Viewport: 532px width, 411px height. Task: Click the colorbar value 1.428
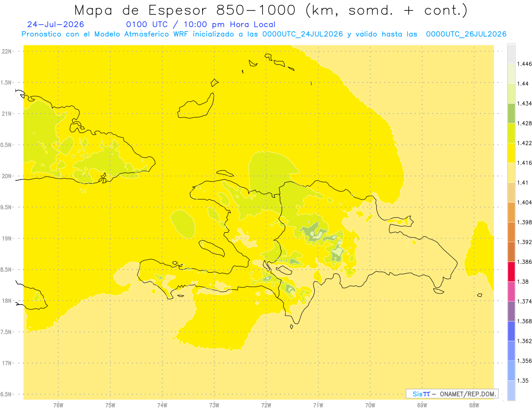pyautogui.click(x=524, y=123)
